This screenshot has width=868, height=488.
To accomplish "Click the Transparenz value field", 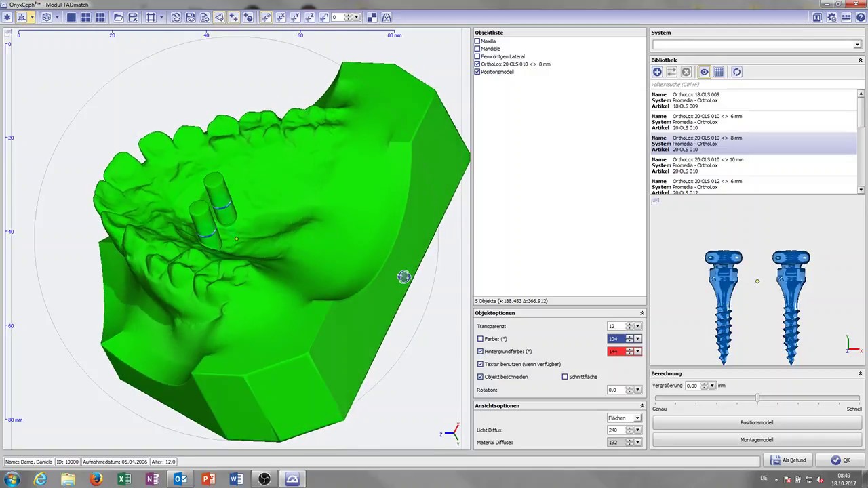I will coord(616,326).
